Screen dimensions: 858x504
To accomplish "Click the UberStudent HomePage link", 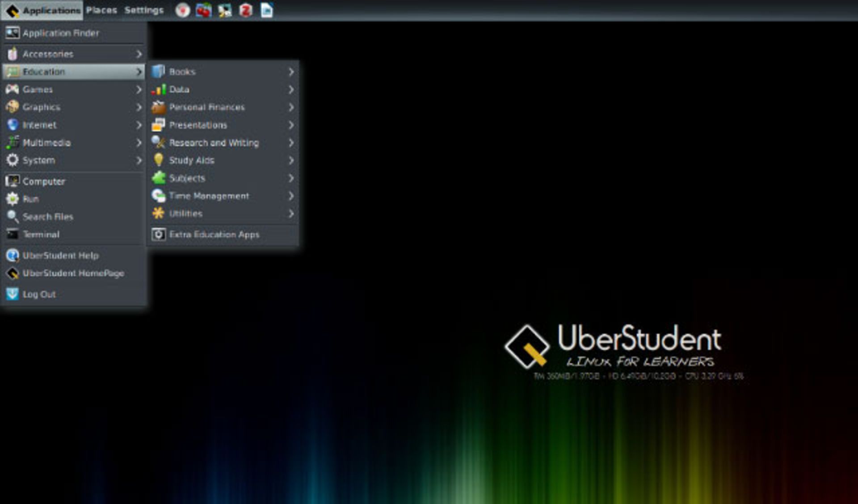I will click(x=74, y=273).
